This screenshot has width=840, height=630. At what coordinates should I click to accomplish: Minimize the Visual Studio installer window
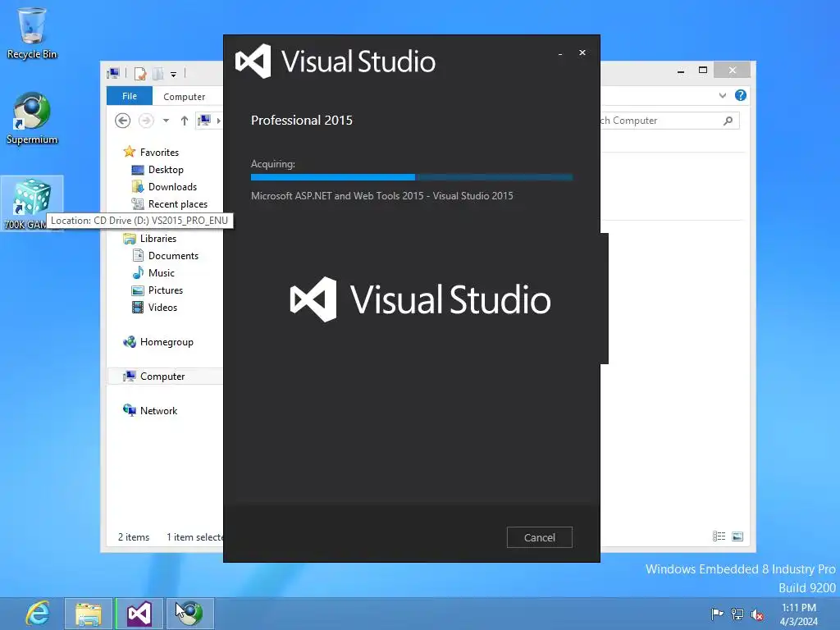[559, 53]
